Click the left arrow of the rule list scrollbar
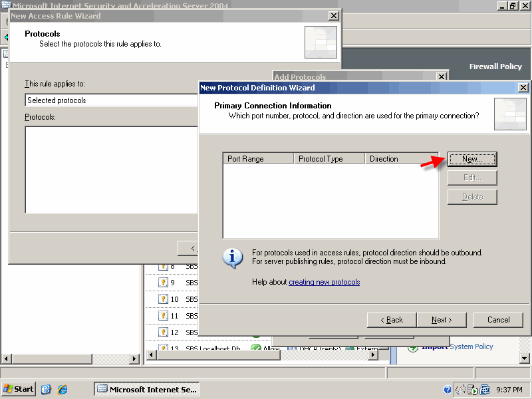Viewport: 532px width, 399px height. click(151, 355)
